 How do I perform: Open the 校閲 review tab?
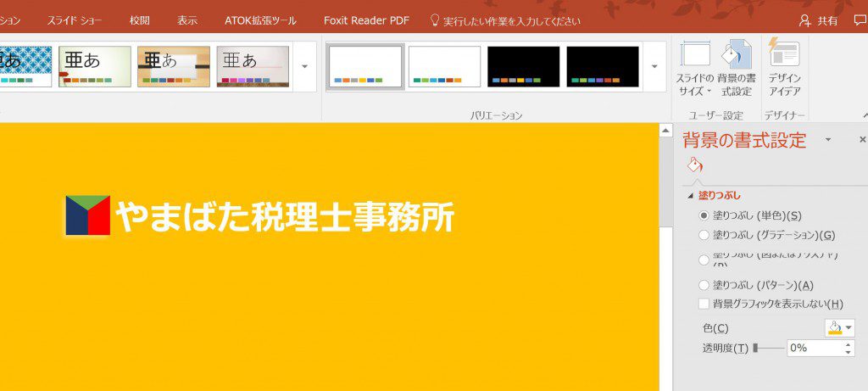coord(140,20)
